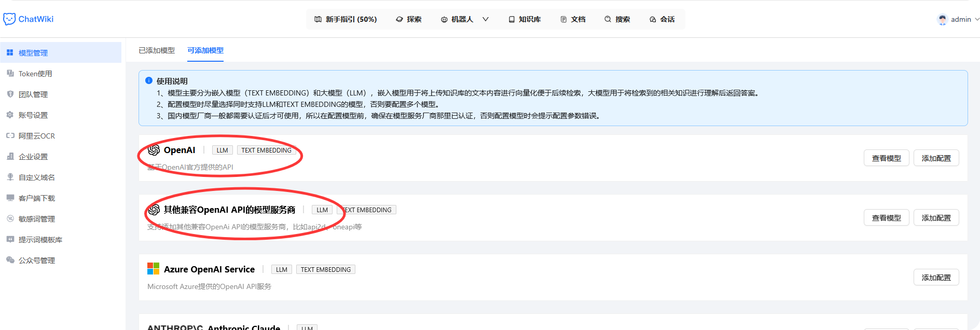
Task: Click the 使用说明 info icon
Action: (149, 80)
